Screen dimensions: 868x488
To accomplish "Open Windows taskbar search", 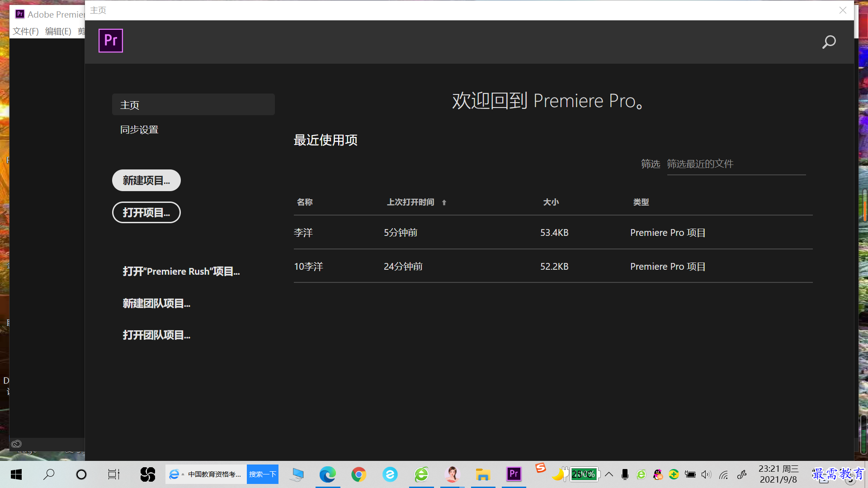I will click(x=49, y=474).
